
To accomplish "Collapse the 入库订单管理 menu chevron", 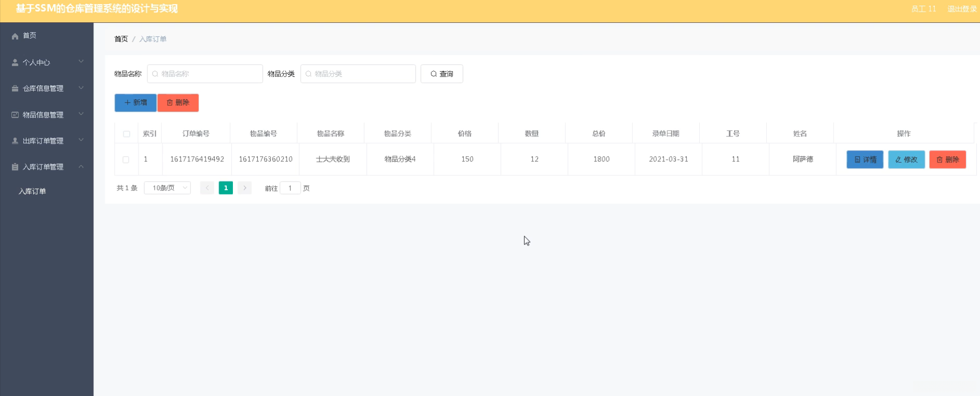I will [x=81, y=167].
